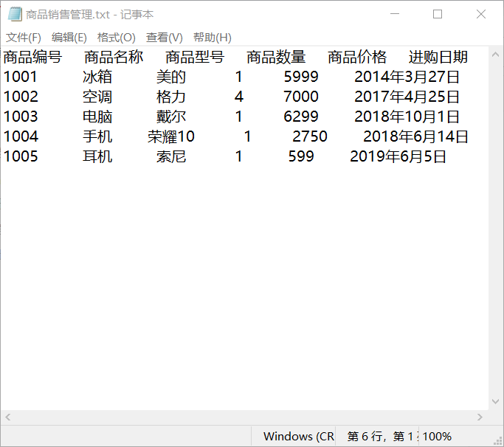
Task: Open the 查看(V) menu
Action: [x=165, y=38]
